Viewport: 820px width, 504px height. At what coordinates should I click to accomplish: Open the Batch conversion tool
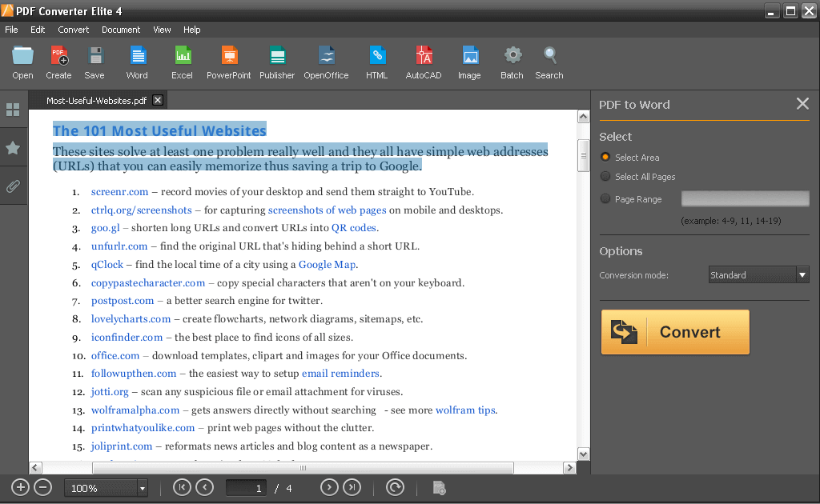click(512, 62)
